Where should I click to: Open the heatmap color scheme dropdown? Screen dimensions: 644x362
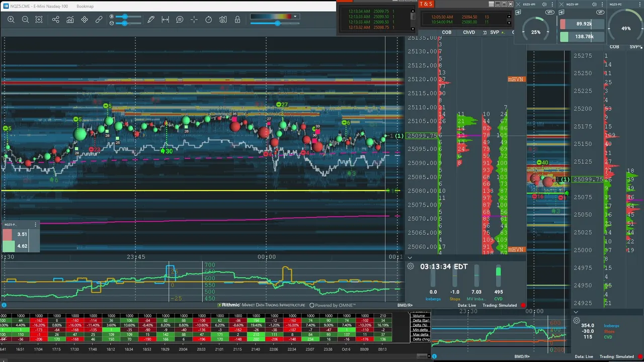pos(295,17)
